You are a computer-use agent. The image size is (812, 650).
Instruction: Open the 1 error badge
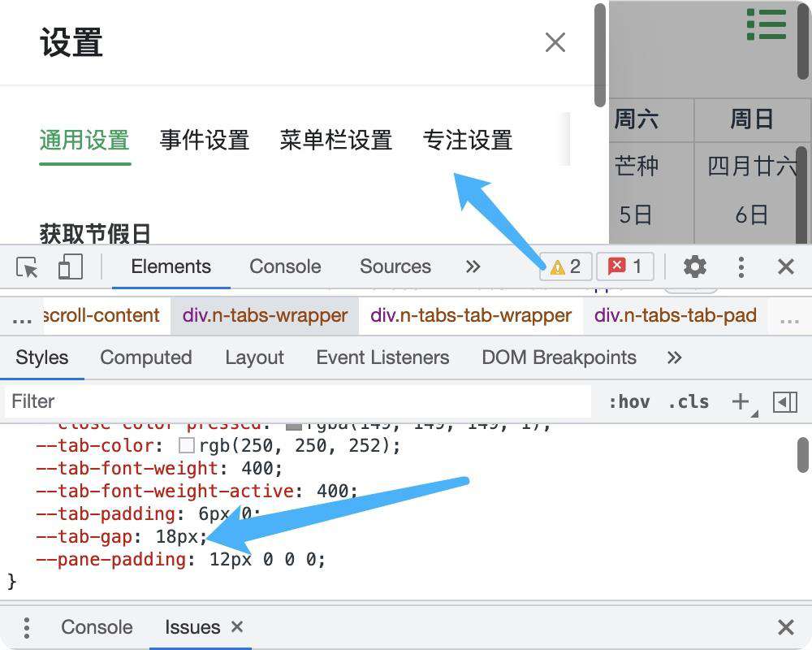click(x=625, y=267)
